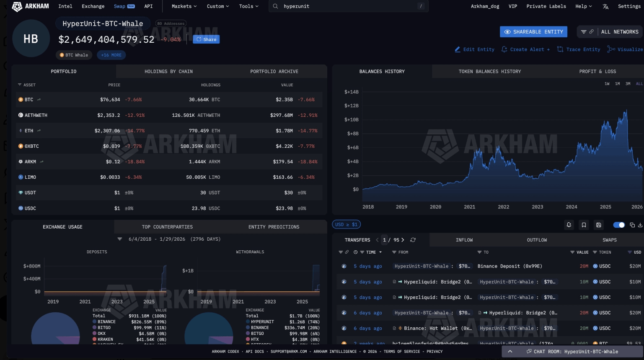Click the blue Share button
The width and height of the screenshot is (644, 360).
click(206, 39)
